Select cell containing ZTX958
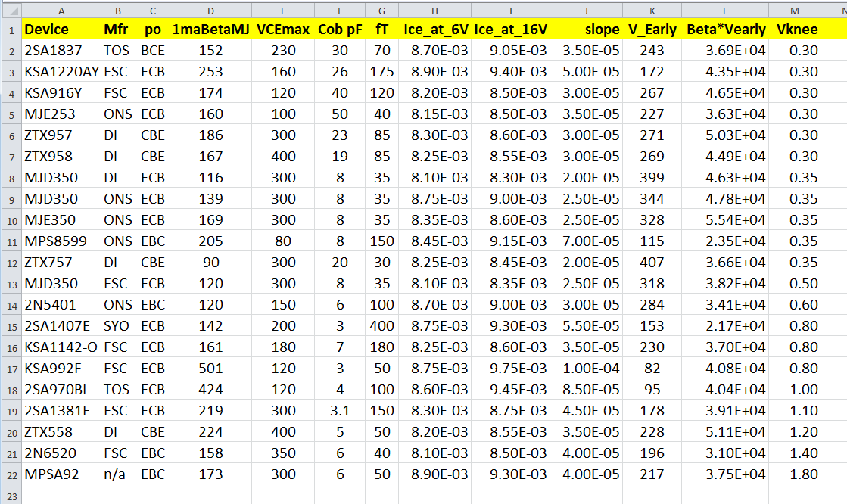 click(x=61, y=157)
